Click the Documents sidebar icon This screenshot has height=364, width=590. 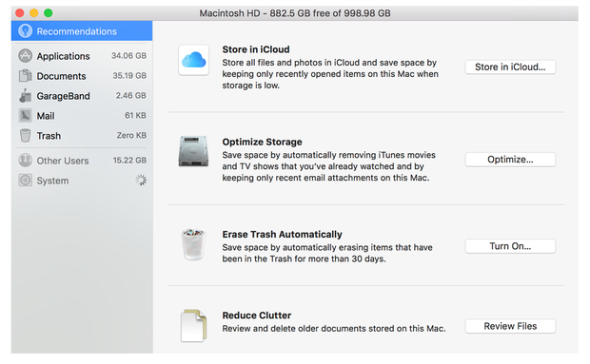[25, 75]
